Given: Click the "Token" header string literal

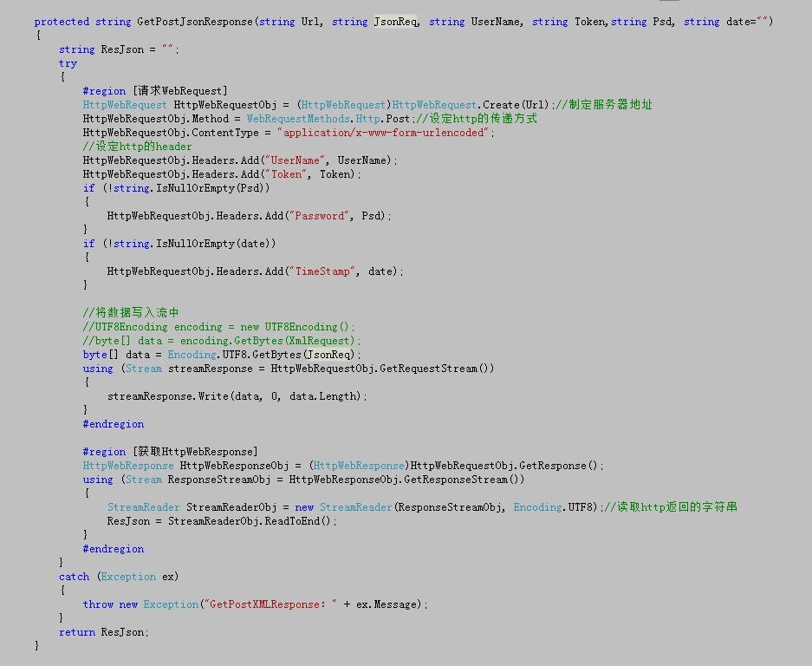Looking at the screenshot, I should [x=286, y=174].
